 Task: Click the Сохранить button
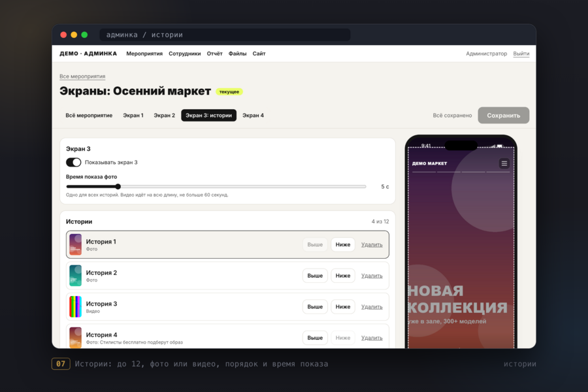coord(504,115)
